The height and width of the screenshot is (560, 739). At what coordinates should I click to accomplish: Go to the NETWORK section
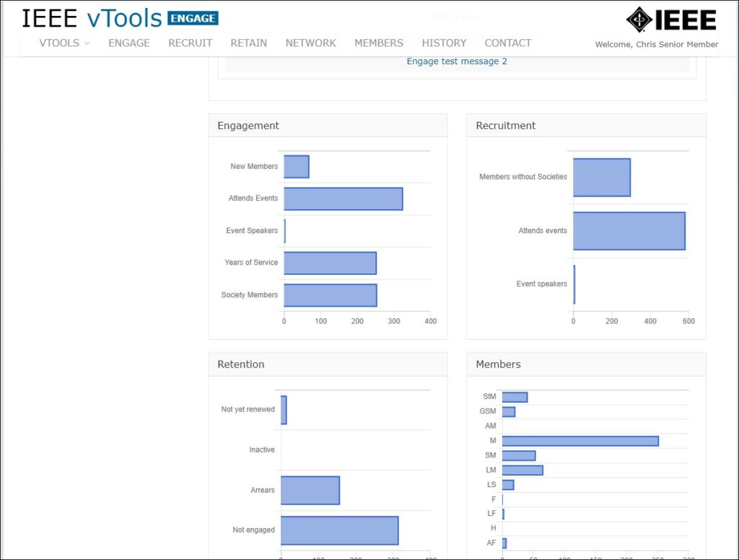(x=310, y=43)
